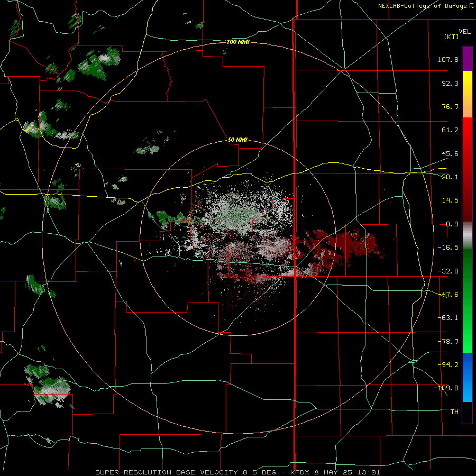Viewport: 476px width, 476px height.
Task: Click the gray near-zero segment of color bar
Action: (467, 235)
